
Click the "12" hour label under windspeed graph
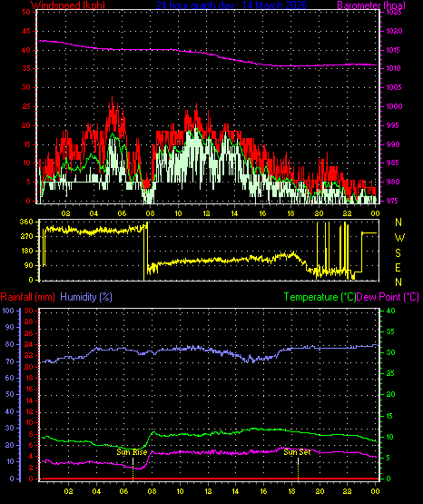(x=206, y=213)
